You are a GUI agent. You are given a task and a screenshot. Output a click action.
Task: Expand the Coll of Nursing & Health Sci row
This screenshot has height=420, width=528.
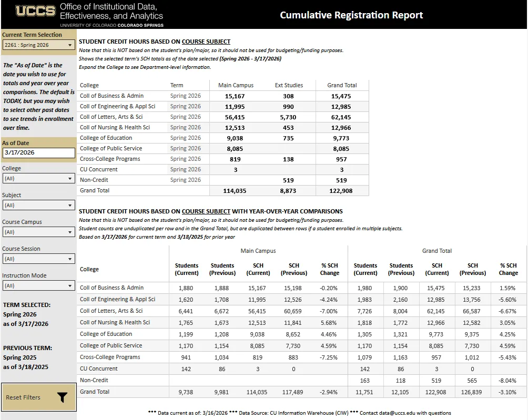(116, 127)
